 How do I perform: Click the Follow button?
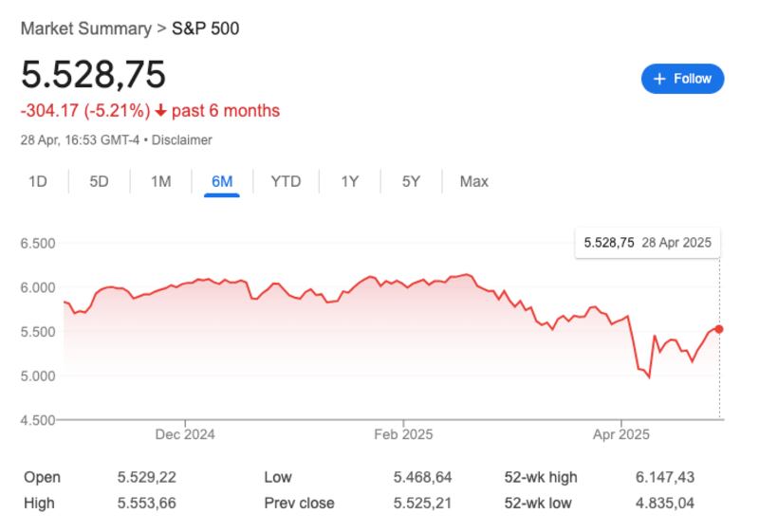pyautogui.click(x=682, y=79)
